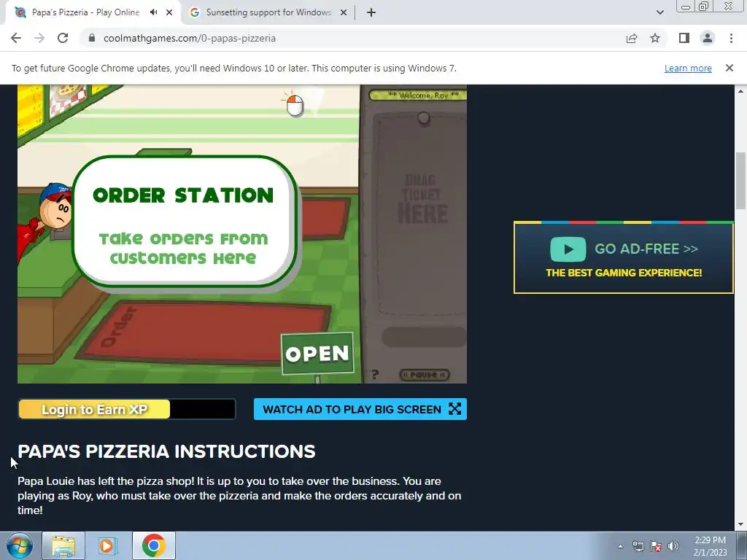
Task: Click the volume speaker icon in tray
Action: point(673,546)
